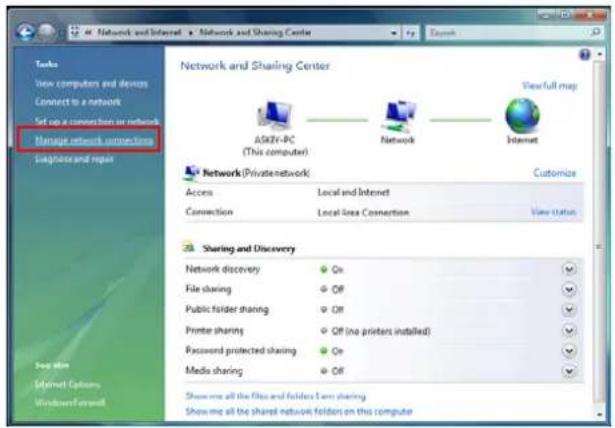The image size is (615, 428).
Task: Click the vertical scrollbar of main pane
Action: pos(599,231)
